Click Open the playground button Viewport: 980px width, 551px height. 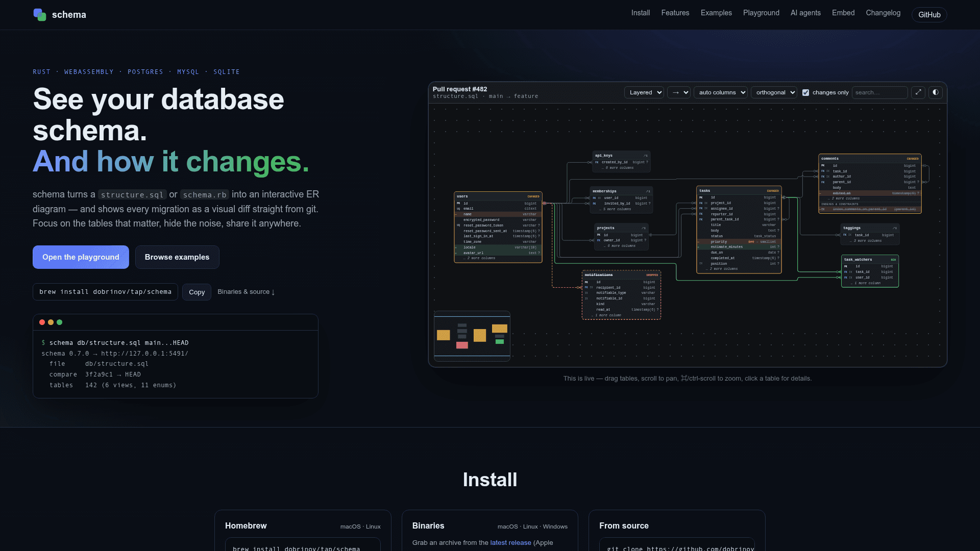pyautogui.click(x=81, y=257)
